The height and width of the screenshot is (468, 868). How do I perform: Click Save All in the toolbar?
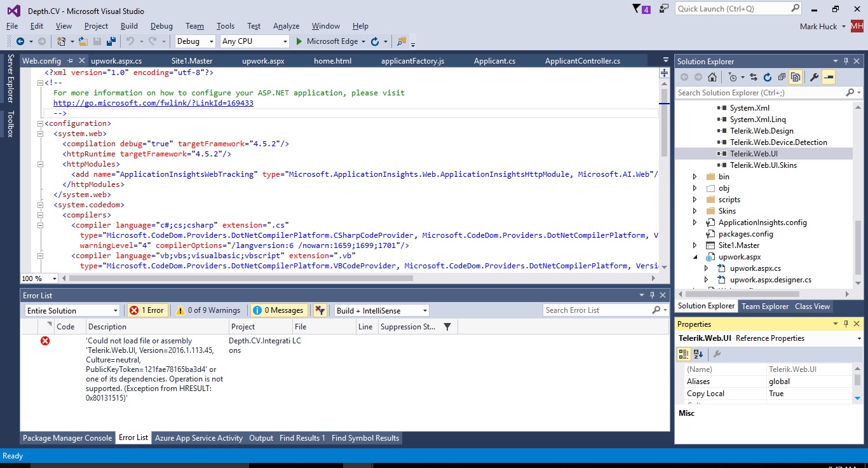(x=111, y=41)
